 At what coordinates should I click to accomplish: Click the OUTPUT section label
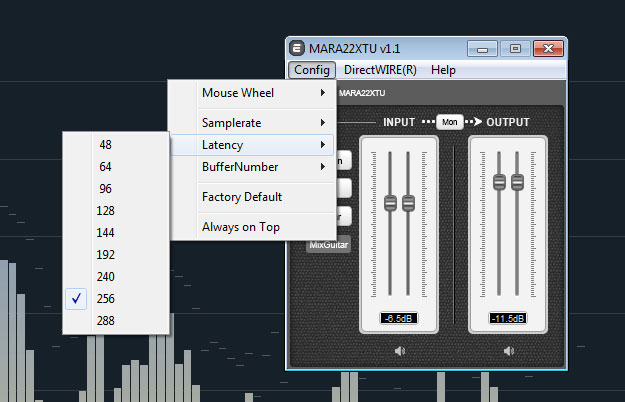[x=508, y=122]
